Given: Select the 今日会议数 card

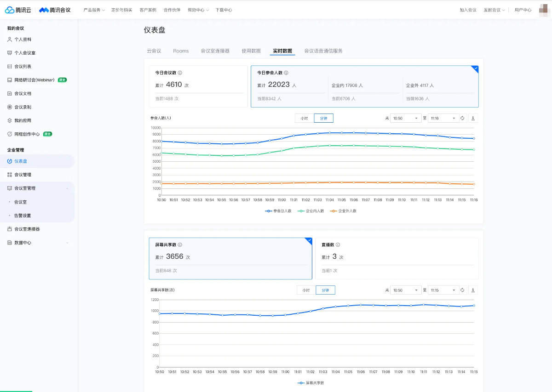Looking at the screenshot, I should coord(198,86).
